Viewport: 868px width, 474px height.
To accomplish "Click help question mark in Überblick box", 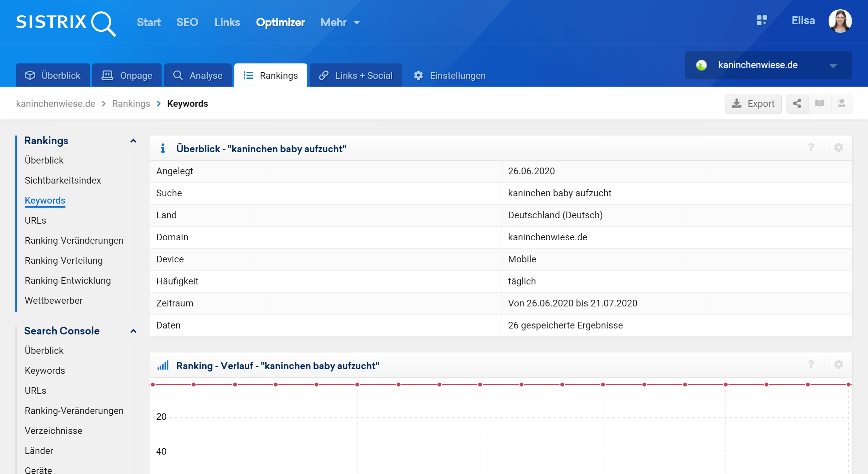I will [811, 148].
